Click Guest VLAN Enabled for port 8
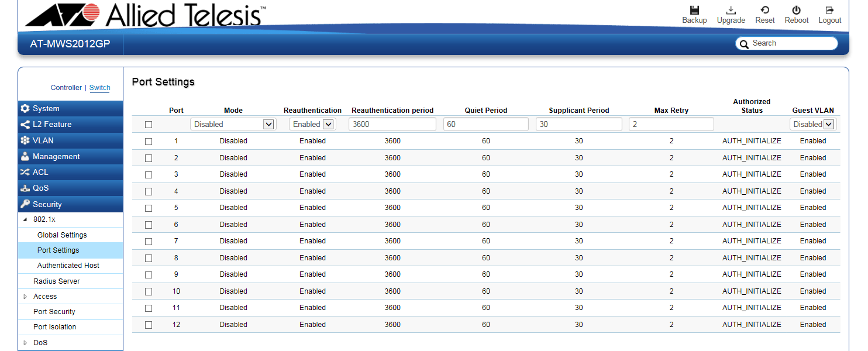 click(813, 258)
